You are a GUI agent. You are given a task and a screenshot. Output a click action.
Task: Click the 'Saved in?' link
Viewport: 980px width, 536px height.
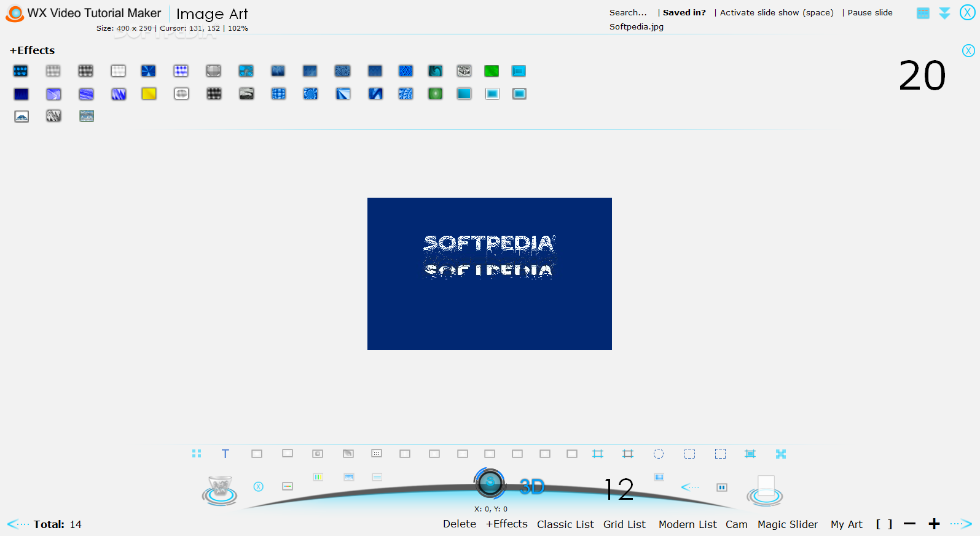[x=684, y=12]
